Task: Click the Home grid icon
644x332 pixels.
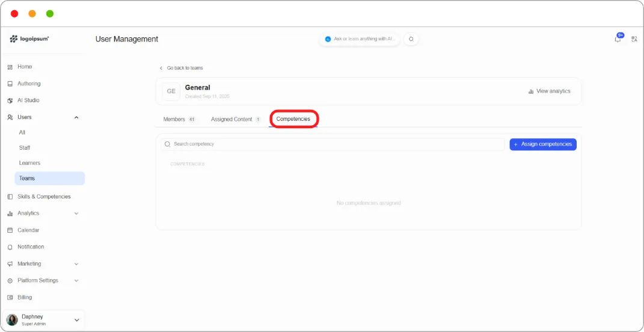Action: 10,67
